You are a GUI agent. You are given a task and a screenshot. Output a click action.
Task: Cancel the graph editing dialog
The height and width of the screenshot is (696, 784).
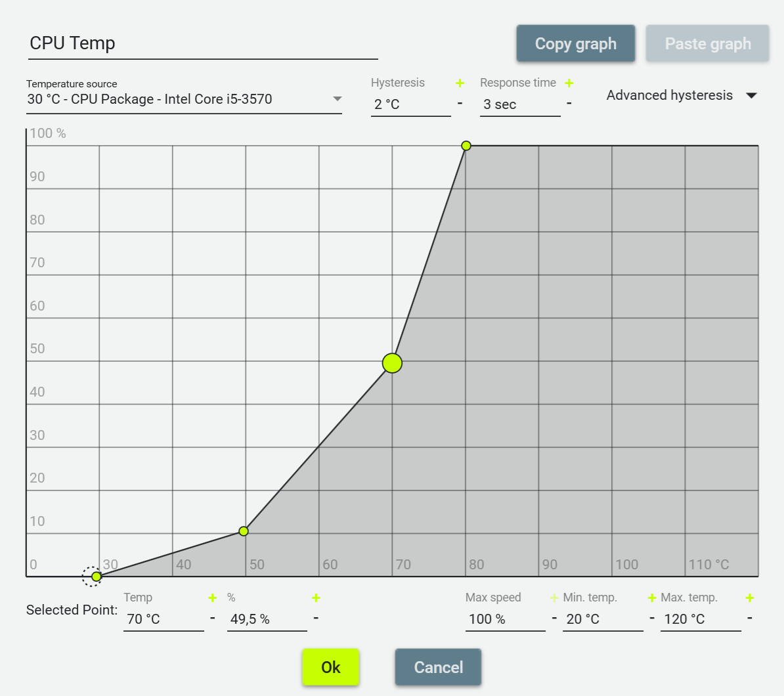click(438, 667)
